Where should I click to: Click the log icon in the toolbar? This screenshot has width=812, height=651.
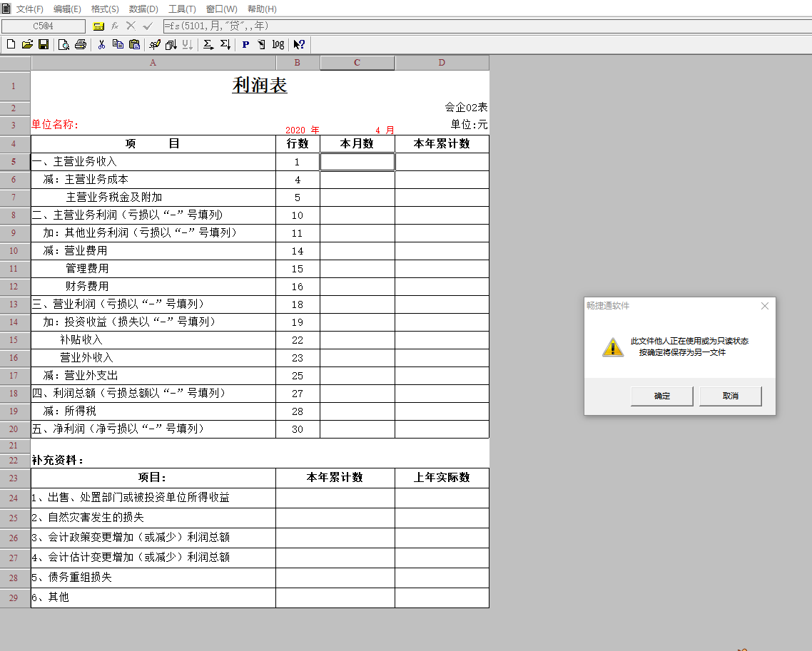(x=278, y=44)
